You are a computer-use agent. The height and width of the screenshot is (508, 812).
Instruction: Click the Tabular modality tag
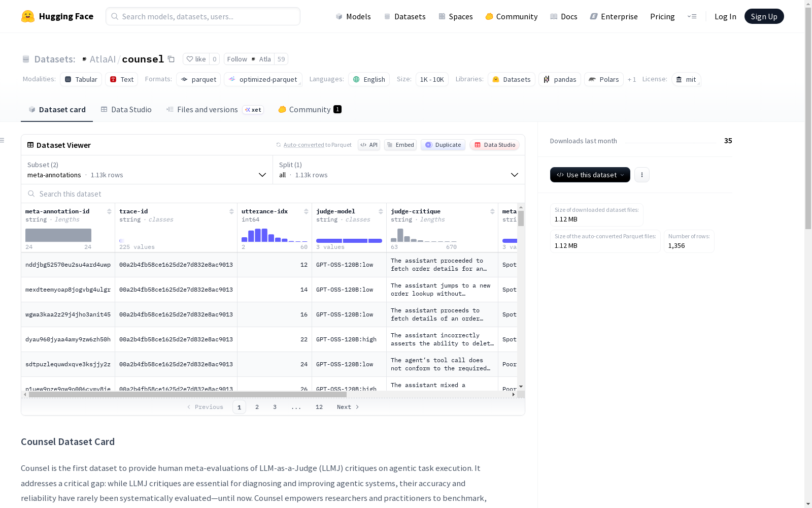coord(81,79)
